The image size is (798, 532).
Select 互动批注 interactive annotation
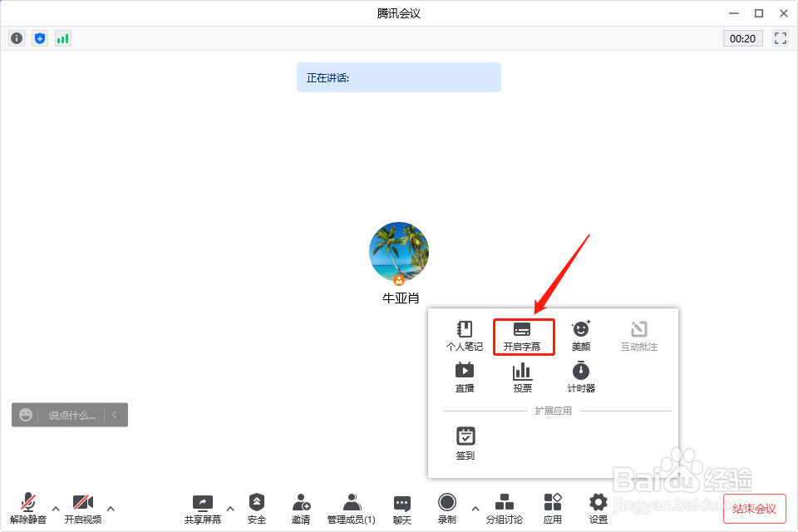639,336
